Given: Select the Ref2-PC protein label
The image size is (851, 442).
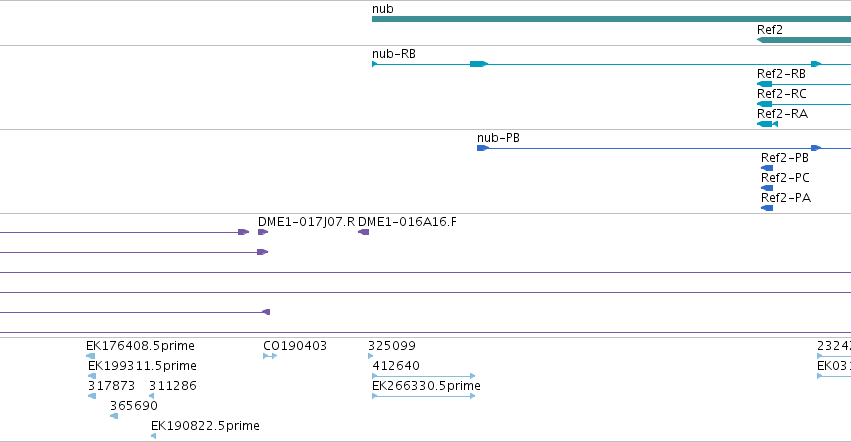Looking at the screenshot, I should [785, 178].
